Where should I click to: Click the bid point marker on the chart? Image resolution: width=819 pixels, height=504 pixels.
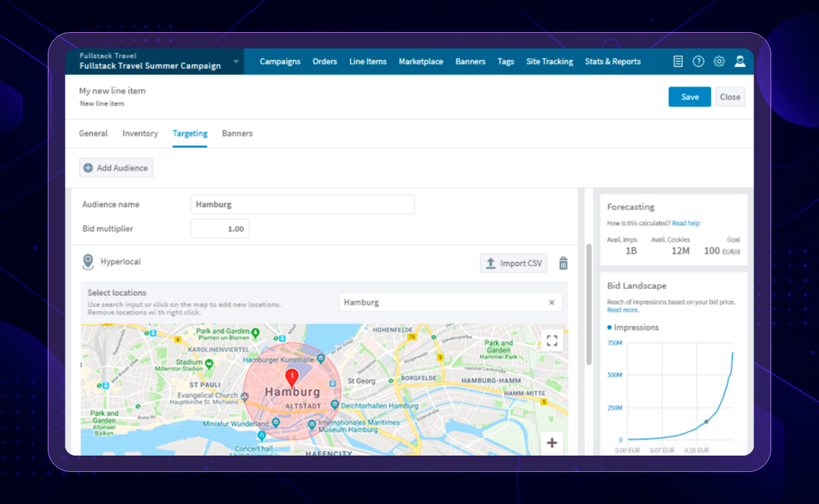click(x=706, y=421)
